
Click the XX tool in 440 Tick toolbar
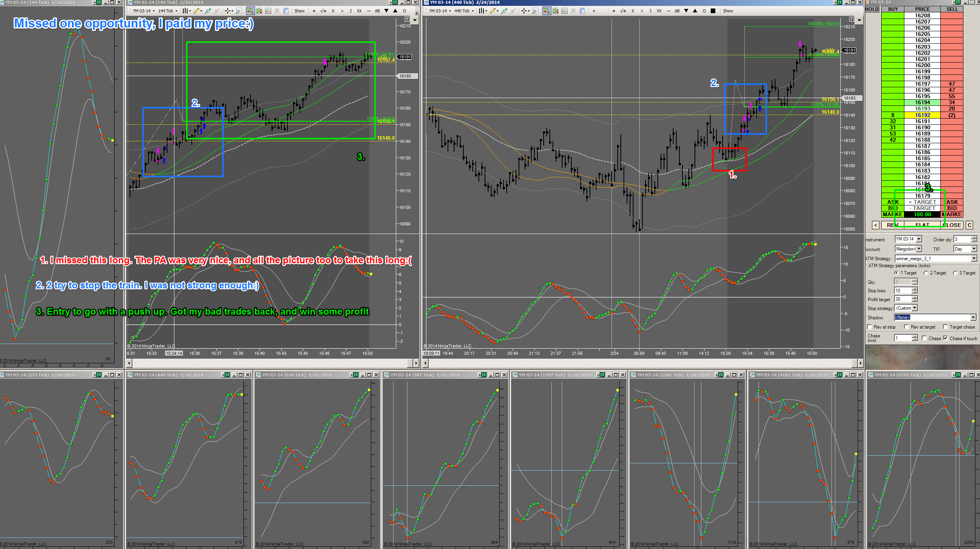pos(659,11)
